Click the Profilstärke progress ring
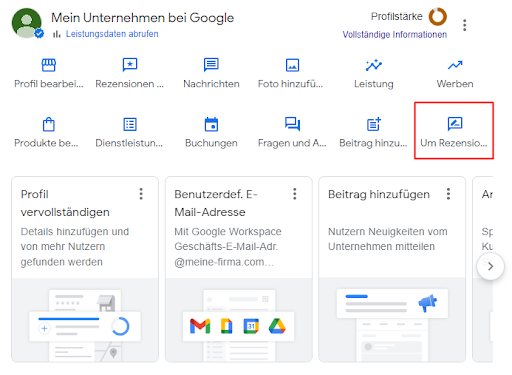 [x=438, y=16]
